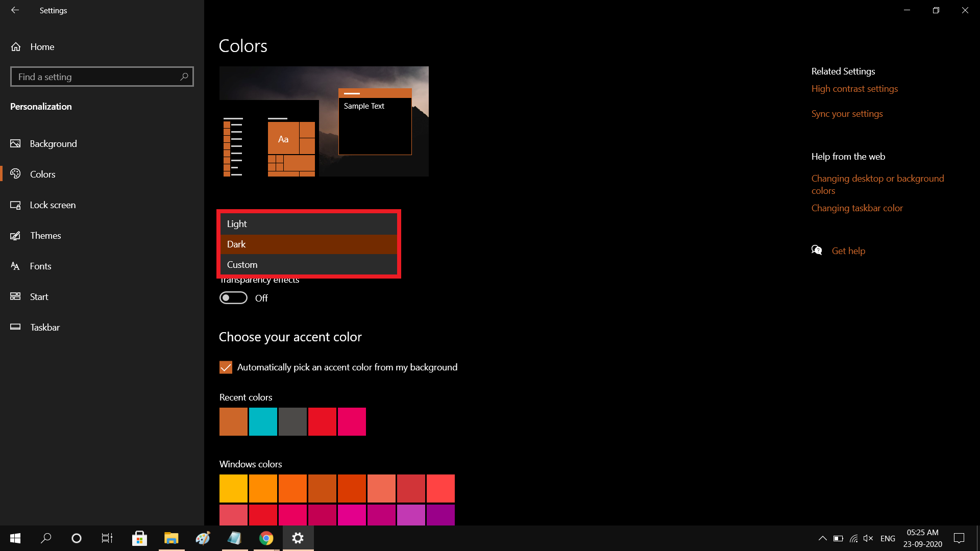Open Taskbar personalization settings
Screen dimensions: 980x551
(x=45, y=327)
